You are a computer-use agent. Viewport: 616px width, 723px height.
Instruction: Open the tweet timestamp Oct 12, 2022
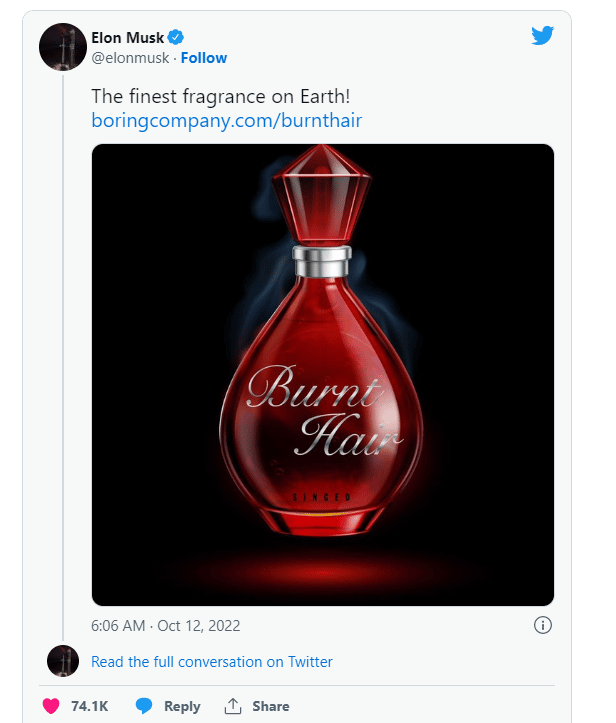tap(166, 626)
